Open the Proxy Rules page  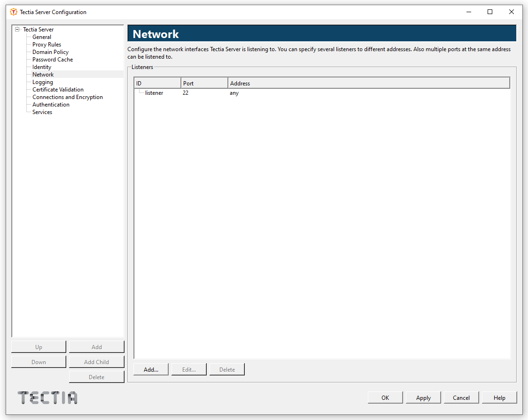click(47, 45)
